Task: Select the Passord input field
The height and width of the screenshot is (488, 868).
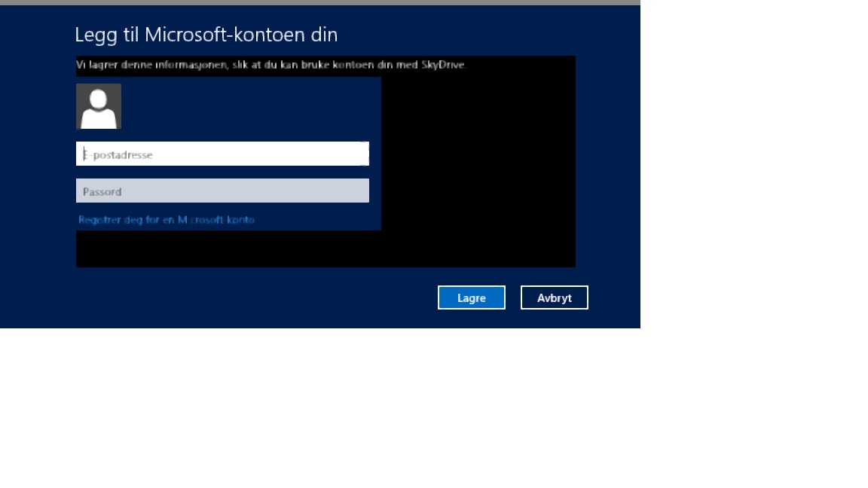Action: click(x=222, y=191)
